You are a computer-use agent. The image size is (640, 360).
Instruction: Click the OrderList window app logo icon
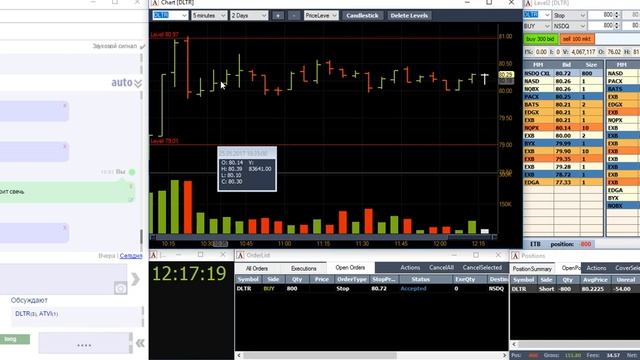(240, 255)
